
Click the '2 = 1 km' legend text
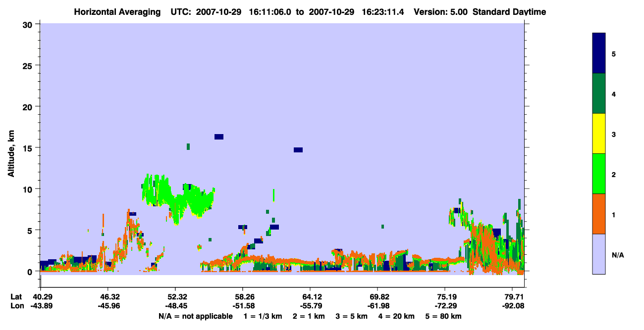309,316
